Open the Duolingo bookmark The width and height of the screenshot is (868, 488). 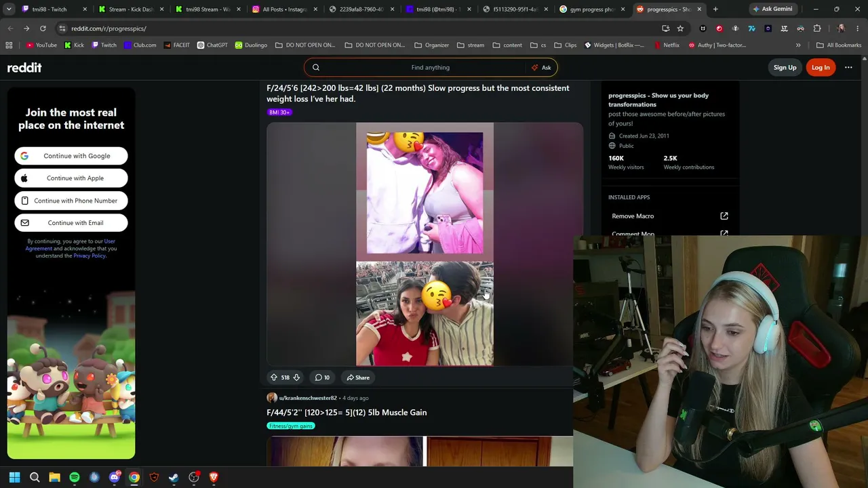tap(251, 45)
